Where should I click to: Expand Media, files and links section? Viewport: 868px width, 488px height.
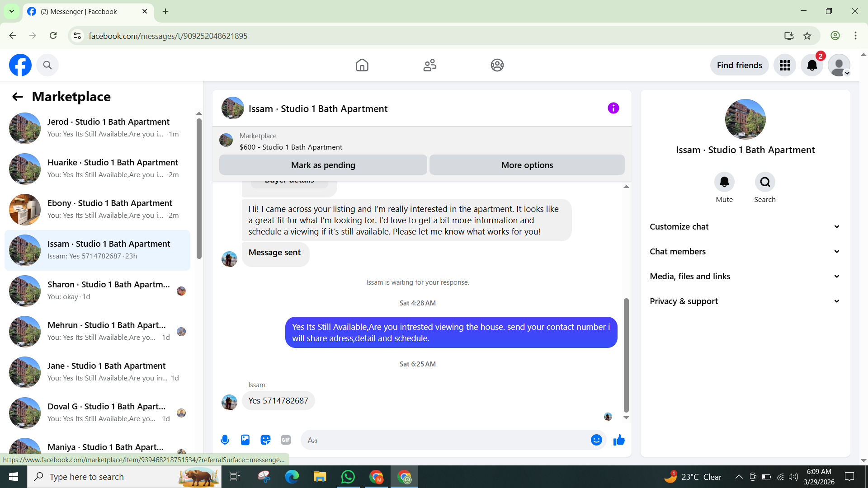click(745, 277)
